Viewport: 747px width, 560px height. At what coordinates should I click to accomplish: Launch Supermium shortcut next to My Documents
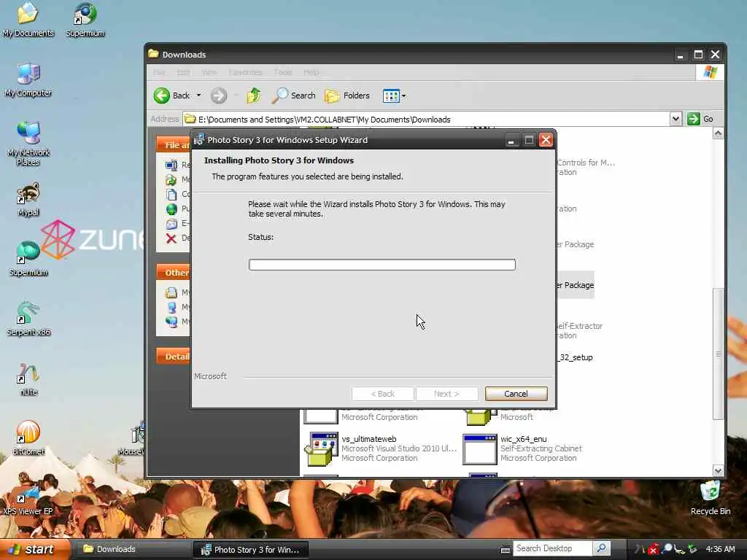click(x=85, y=20)
